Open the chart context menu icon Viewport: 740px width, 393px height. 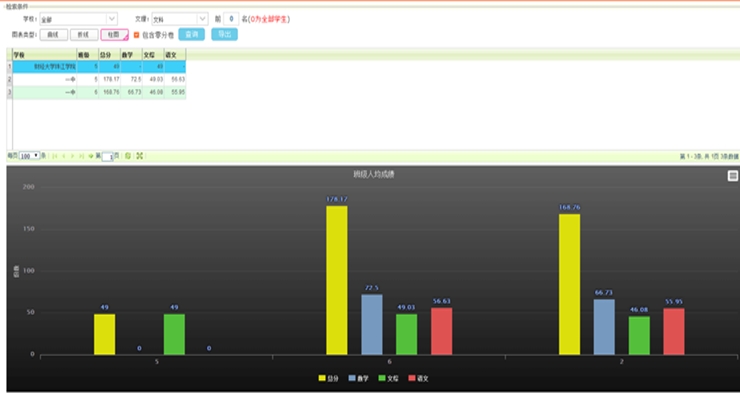pos(732,176)
